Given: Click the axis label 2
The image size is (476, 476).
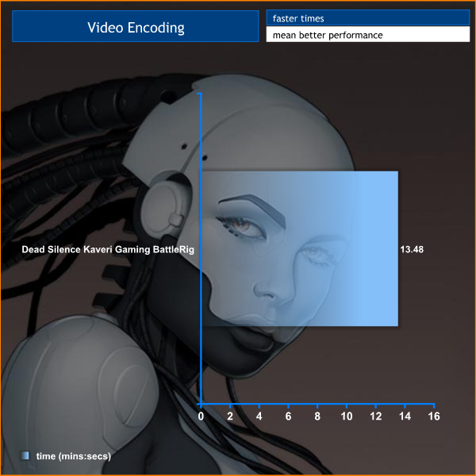Looking at the screenshot, I should (x=230, y=416).
